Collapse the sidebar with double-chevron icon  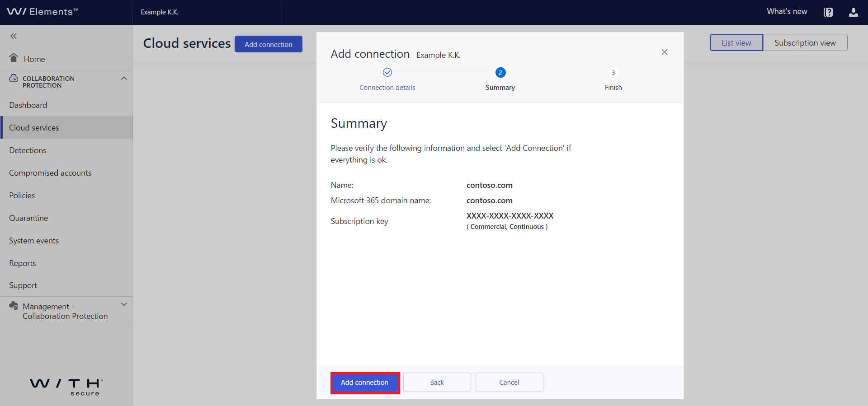click(14, 36)
